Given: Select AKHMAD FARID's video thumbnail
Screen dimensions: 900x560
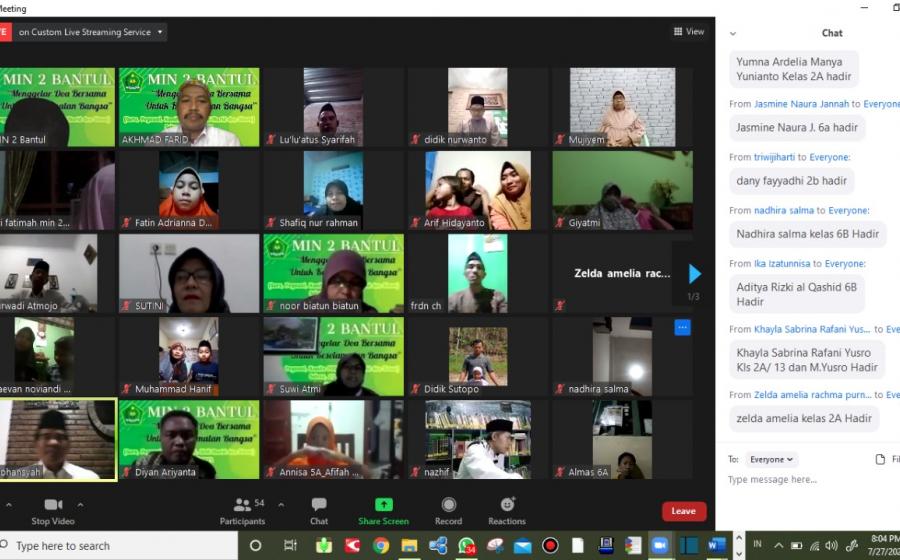Looking at the screenshot, I should click(189, 107).
